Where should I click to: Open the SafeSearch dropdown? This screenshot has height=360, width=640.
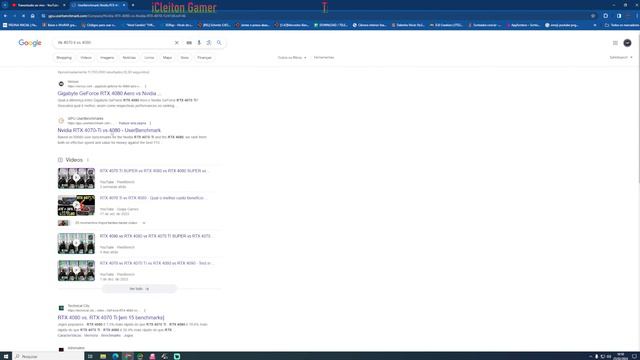click(x=621, y=58)
